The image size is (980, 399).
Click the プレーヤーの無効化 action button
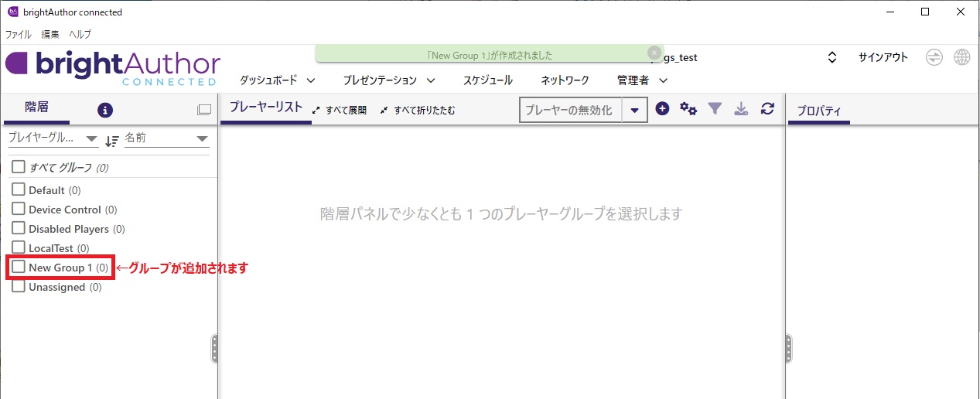pyautogui.click(x=570, y=110)
